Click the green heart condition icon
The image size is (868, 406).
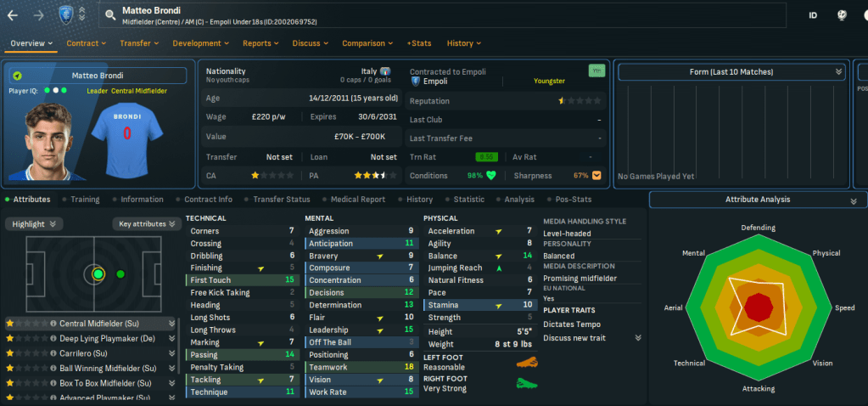point(490,176)
